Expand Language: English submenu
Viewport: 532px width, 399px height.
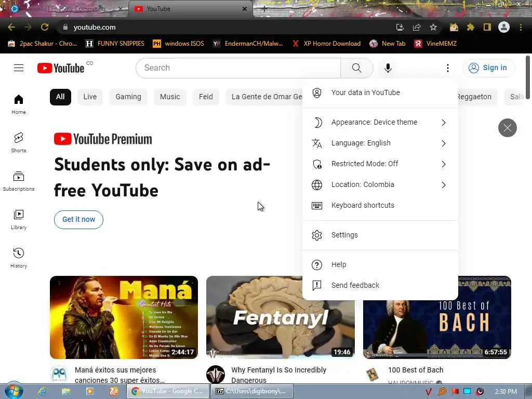coord(380,143)
